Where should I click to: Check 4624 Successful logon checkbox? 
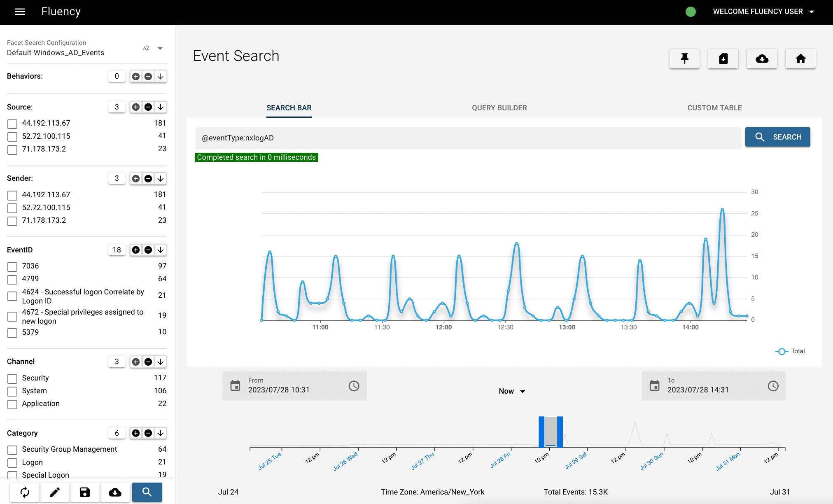tap(12, 296)
